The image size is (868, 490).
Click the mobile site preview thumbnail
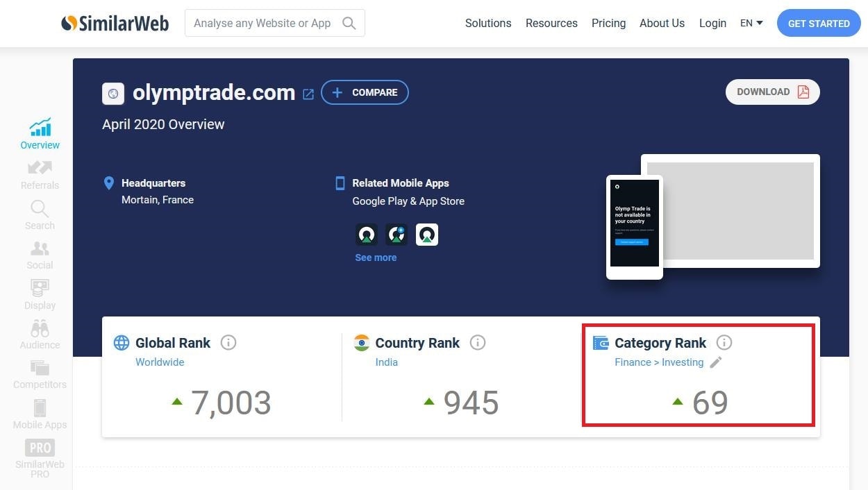pos(635,227)
